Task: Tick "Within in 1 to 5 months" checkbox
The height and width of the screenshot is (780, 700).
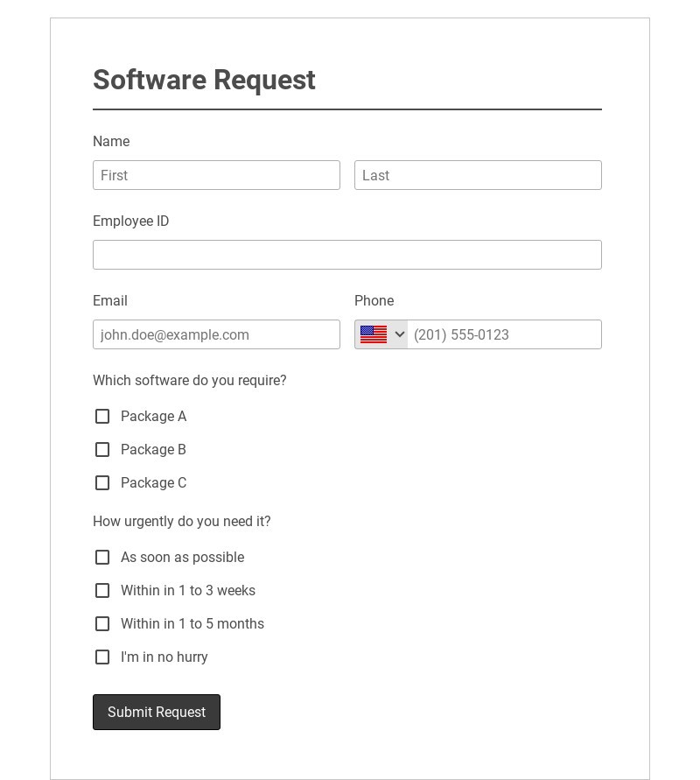Action: [102, 624]
